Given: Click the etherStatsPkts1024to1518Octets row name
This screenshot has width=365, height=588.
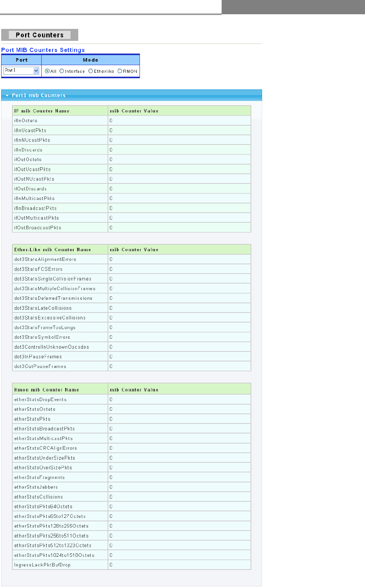Looking at the screenshot, I should 54,555.
